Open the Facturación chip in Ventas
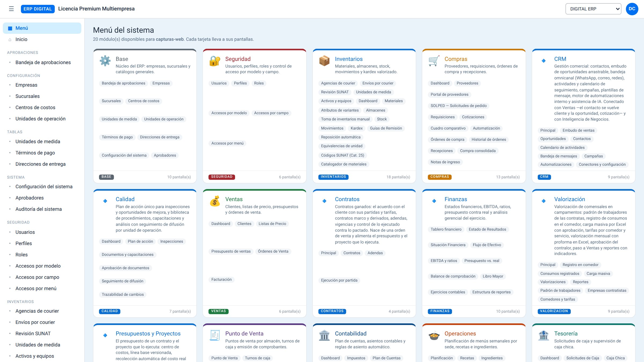This screenshot has height=362, width=644. (221, 279)
